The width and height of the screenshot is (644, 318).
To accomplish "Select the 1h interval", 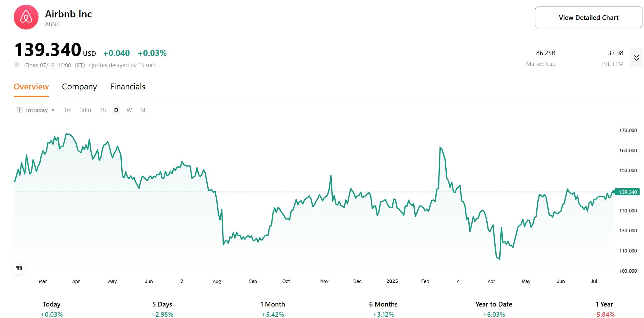I will coord(102,110).
